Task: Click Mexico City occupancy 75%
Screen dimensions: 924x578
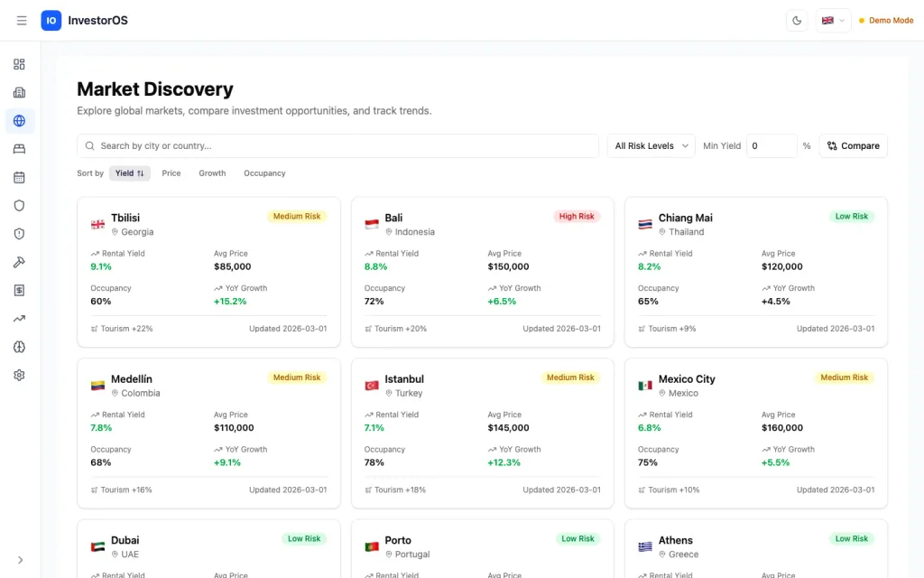Action: click(648, 463)
